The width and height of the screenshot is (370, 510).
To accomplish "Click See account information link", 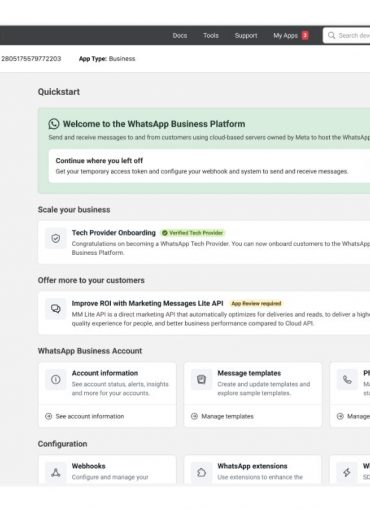I will pos(90,416).
